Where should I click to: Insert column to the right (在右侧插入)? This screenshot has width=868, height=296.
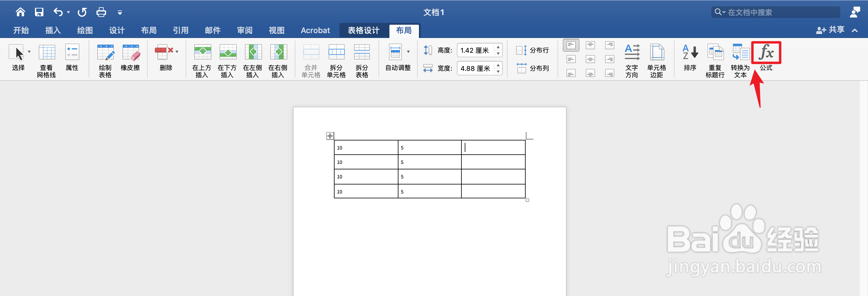click(278, 61)
